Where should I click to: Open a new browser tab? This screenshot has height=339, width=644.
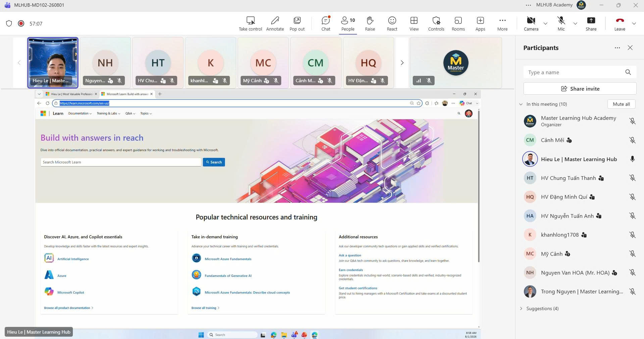pos(160,94)
